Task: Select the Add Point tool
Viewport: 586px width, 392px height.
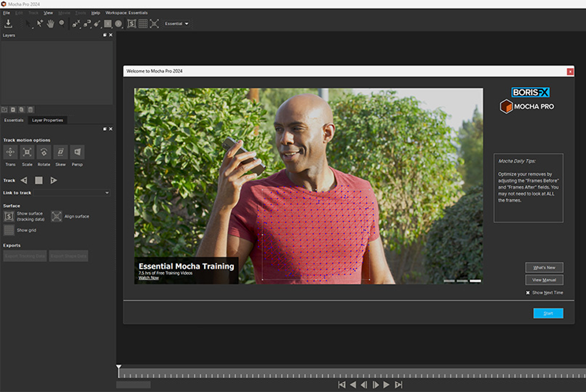Action: [39, 24]
